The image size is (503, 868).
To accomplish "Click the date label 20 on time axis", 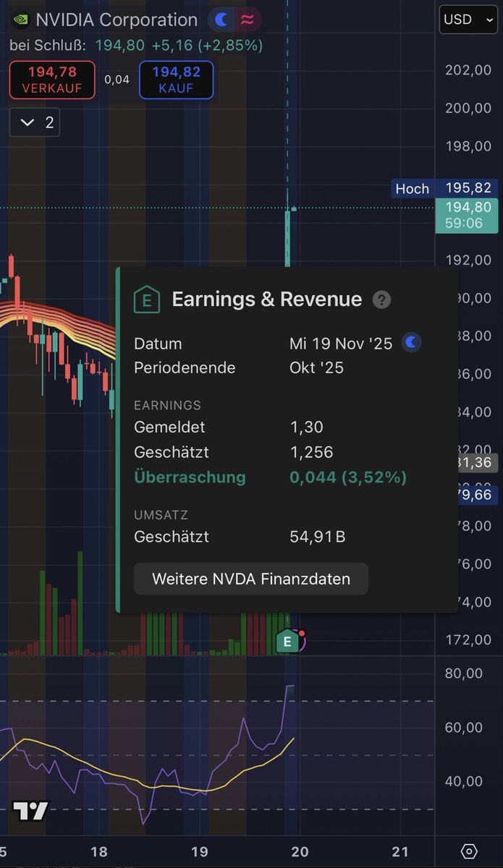I will click(300, 851).
